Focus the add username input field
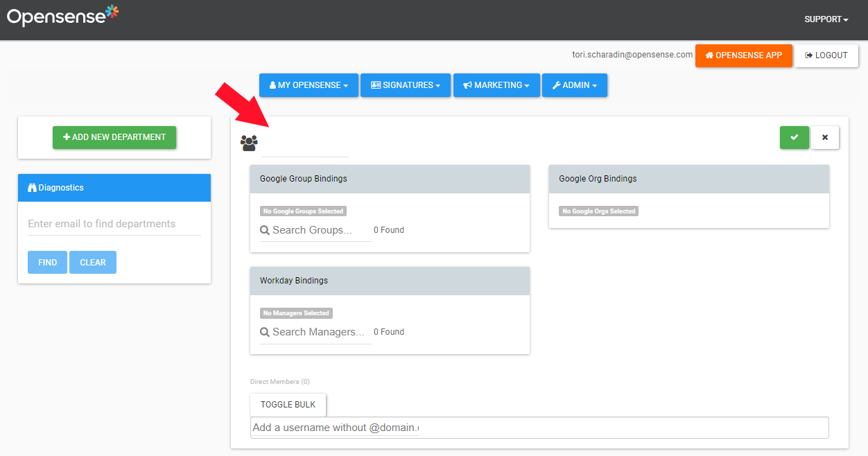Viewport: 868px width, 456px height. coord(539,428)
